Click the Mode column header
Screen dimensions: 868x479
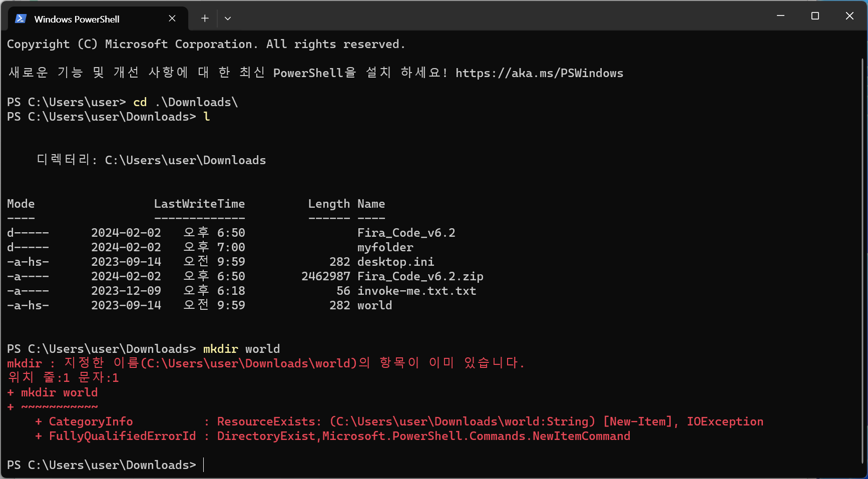point(21,204)
